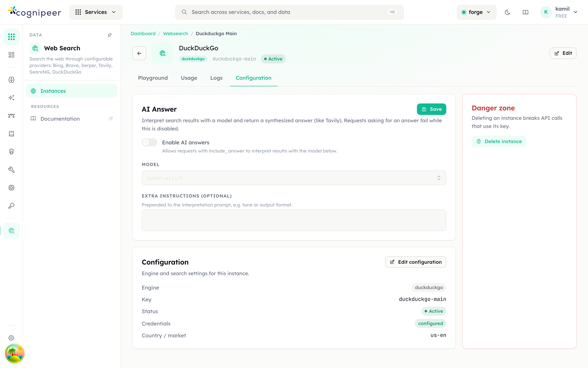588x368 pixels.
Task: Click Edit configuration button
Action: click(415, 262)
